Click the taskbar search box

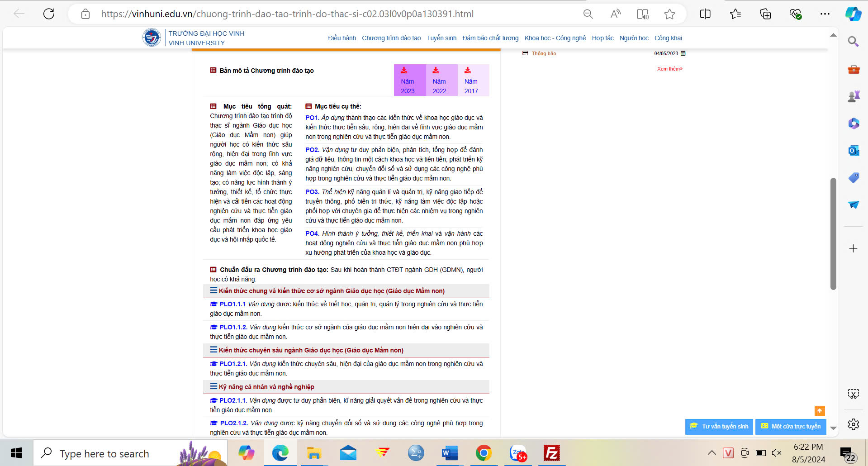click(x=130, y=453)
